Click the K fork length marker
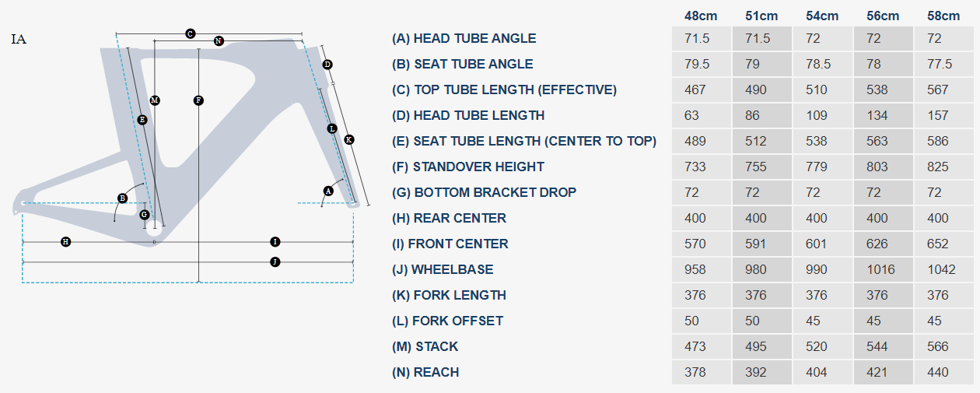This screenshot has height=393, width=980. (348, 139)
